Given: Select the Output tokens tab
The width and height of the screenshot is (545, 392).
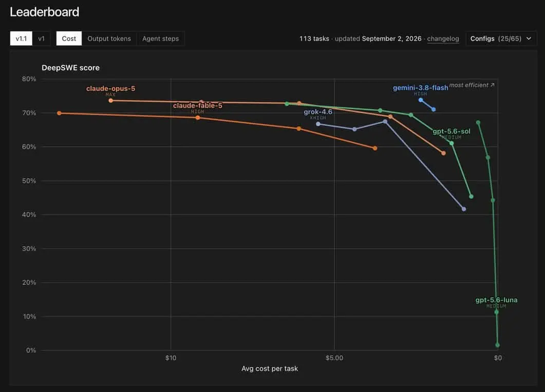Looking at the screenshot, I should pyautogui.click(x=109, y=39).
